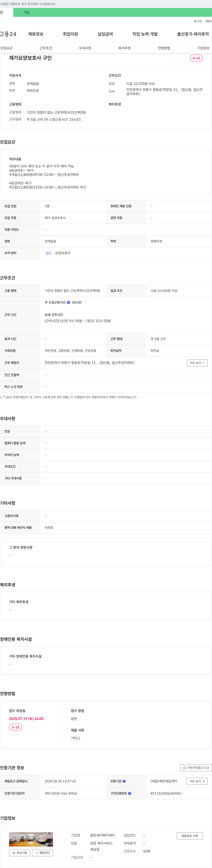Jump to the 복리후생 section tab
This screenshot has width=212, height=868.
pyautogui.click(x=125, y=48)
